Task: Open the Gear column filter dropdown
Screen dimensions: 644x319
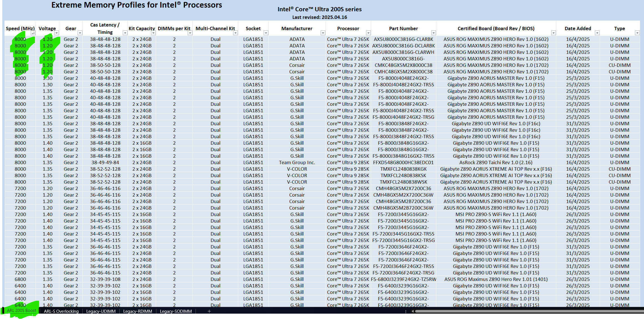Action: click(80, 33)
